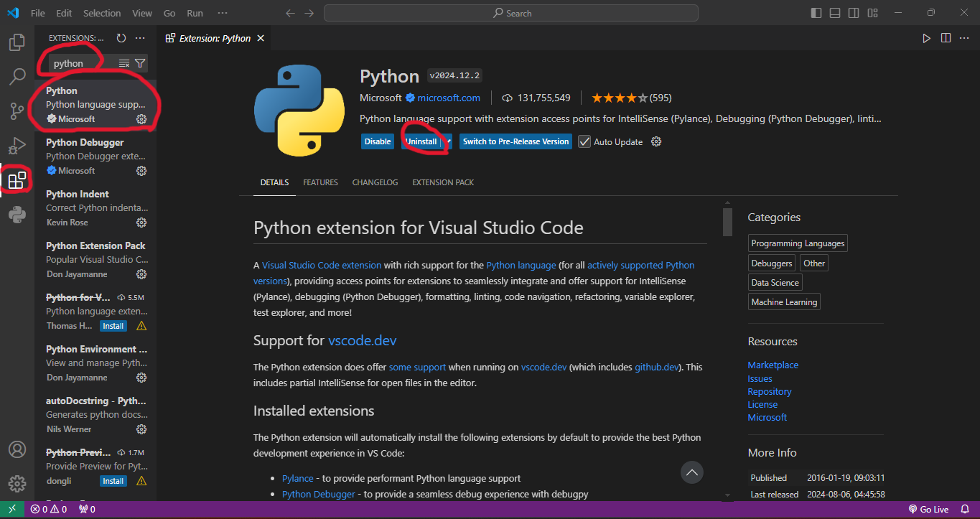Open Source Control view
Image resolution: width=980 pixels, height=519 pixels.
point(17,111)
